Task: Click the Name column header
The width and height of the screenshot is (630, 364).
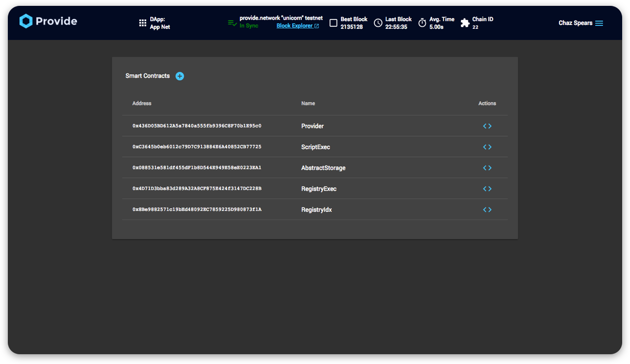Action: pyautogui.click(x=308, y=103)
